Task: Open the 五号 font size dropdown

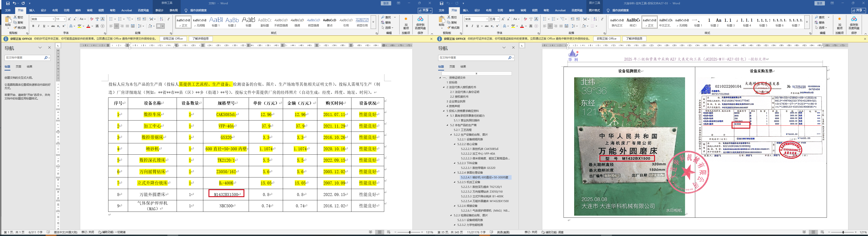Action: pyautogui.click(x=498, y=19)
